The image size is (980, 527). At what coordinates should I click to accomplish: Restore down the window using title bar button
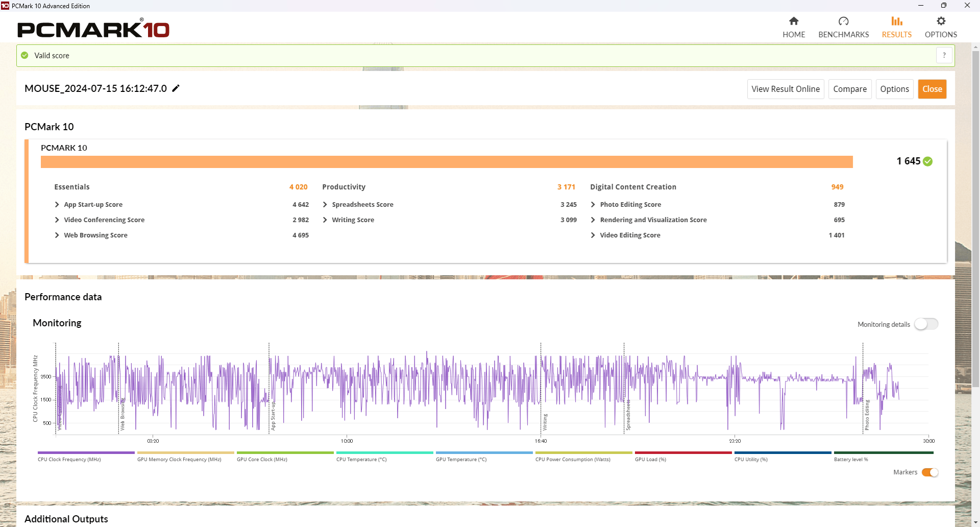point(943,6)
